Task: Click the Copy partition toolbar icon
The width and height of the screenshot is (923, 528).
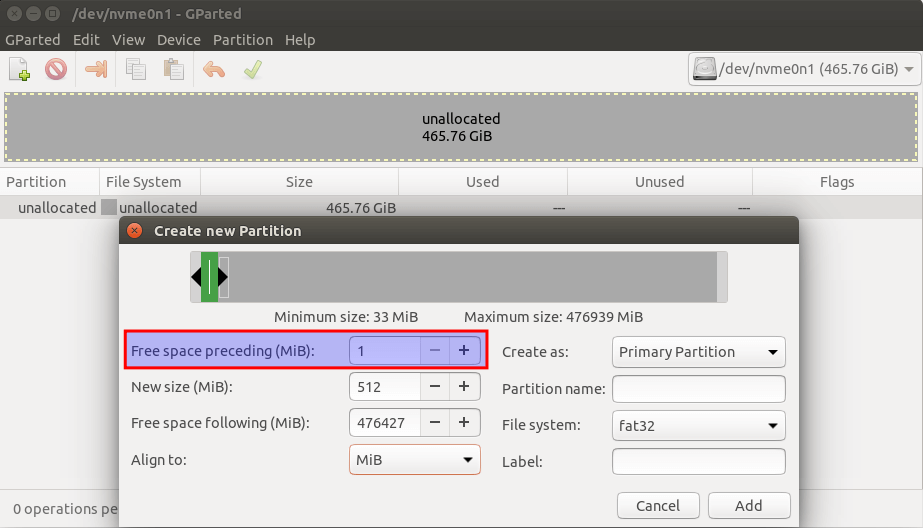Action: click(136, 70)
